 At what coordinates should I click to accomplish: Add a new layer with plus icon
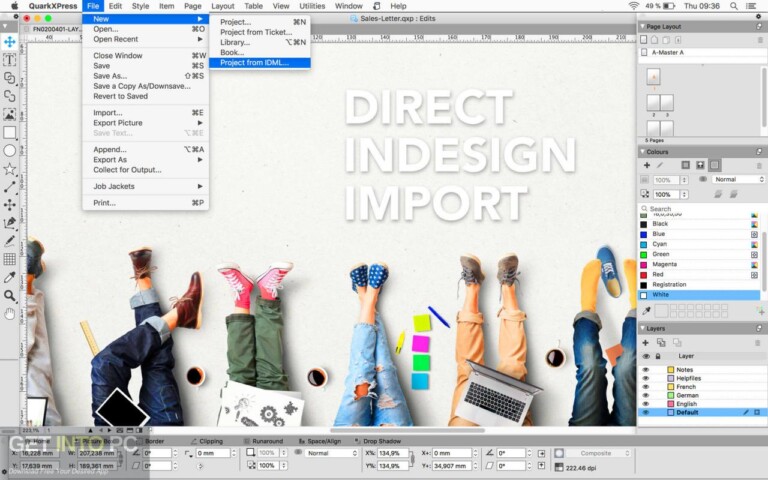tap(646, 343)
